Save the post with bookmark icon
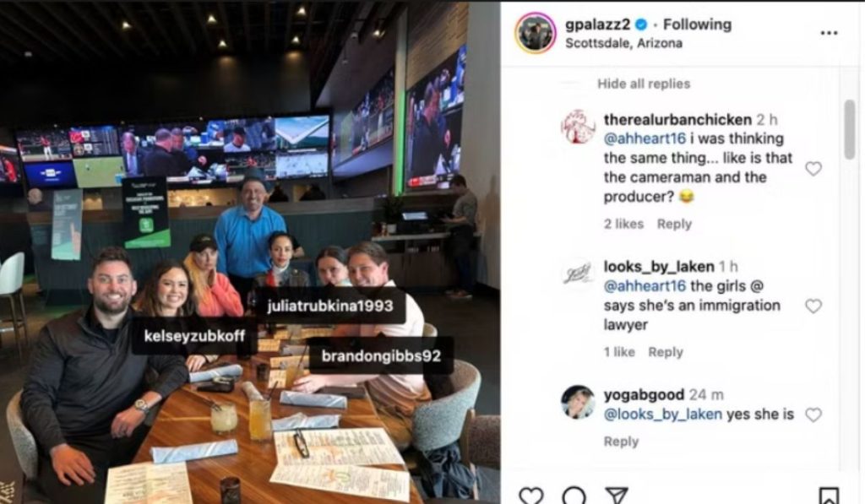The height and width of the screenshot is (504, 865). coord(829,496)
